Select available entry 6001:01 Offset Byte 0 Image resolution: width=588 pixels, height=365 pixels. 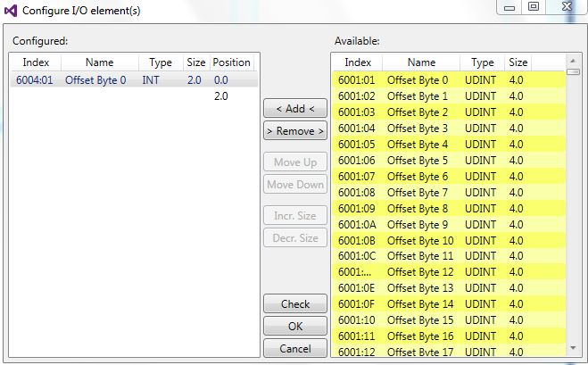[449, 80]
